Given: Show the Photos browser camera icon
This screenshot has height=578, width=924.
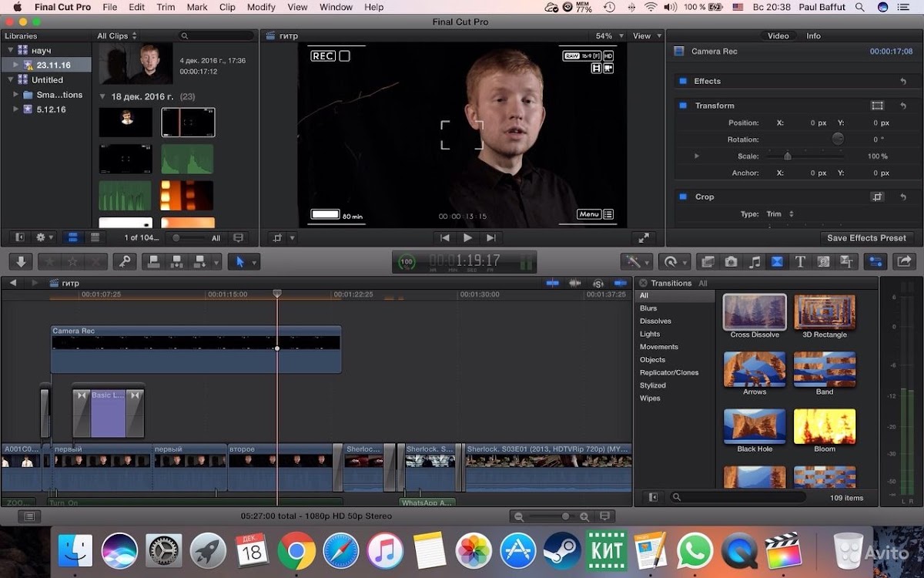Looking at the screenshot, I should pos(731,262).
